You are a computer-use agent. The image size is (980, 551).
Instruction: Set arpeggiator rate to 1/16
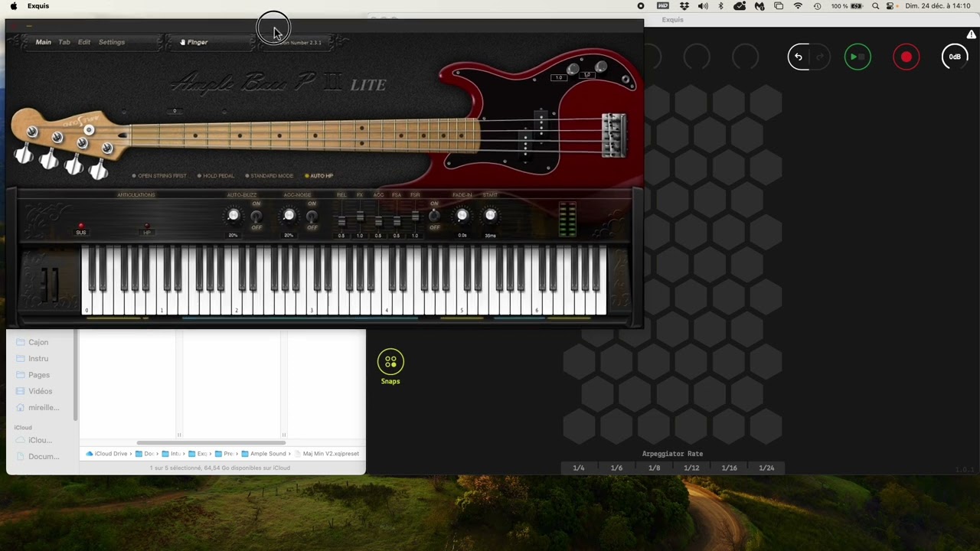[729, 468]
